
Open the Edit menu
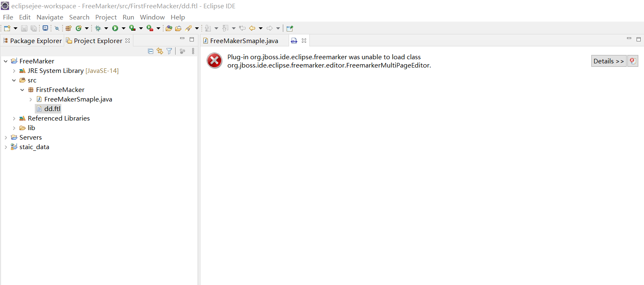pos(25,17)
